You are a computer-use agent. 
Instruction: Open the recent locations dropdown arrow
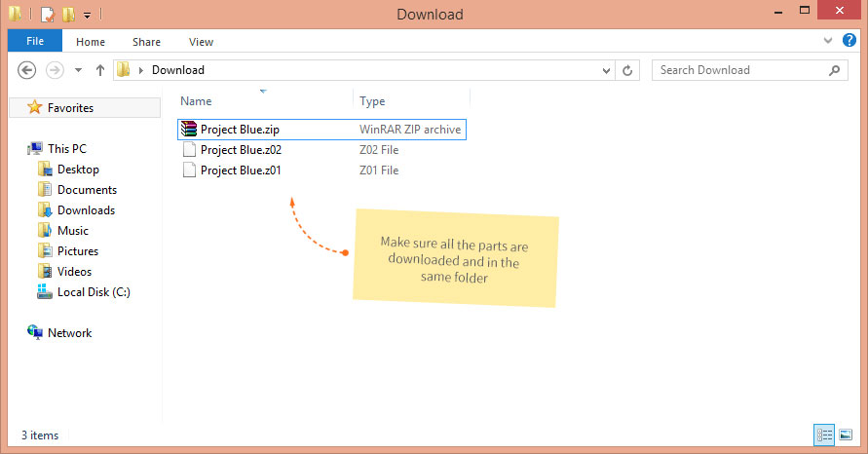tap(78, 70)
